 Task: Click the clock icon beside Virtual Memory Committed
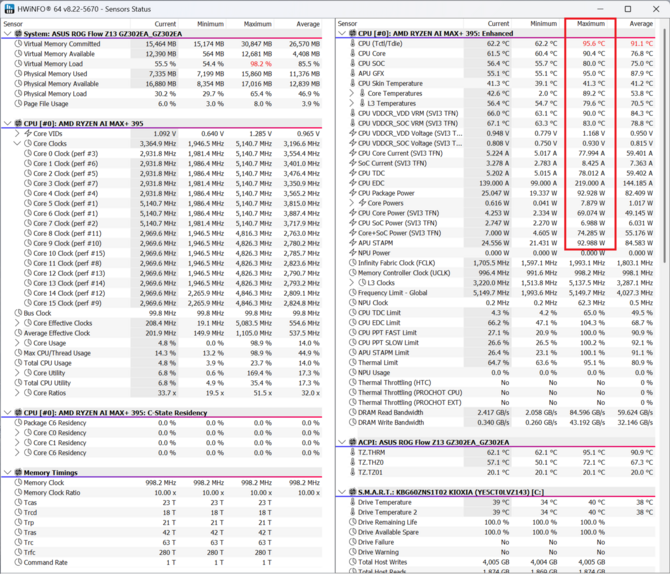[x=18, y=44]
